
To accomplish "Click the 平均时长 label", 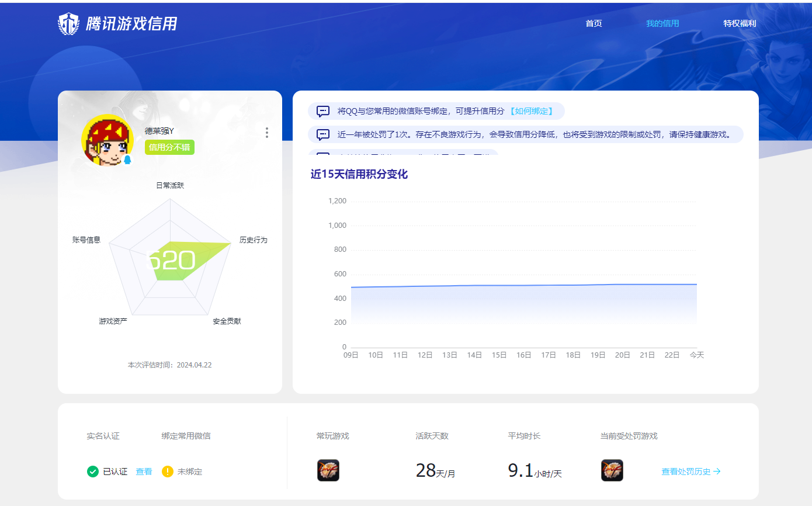I will point(525,436).
